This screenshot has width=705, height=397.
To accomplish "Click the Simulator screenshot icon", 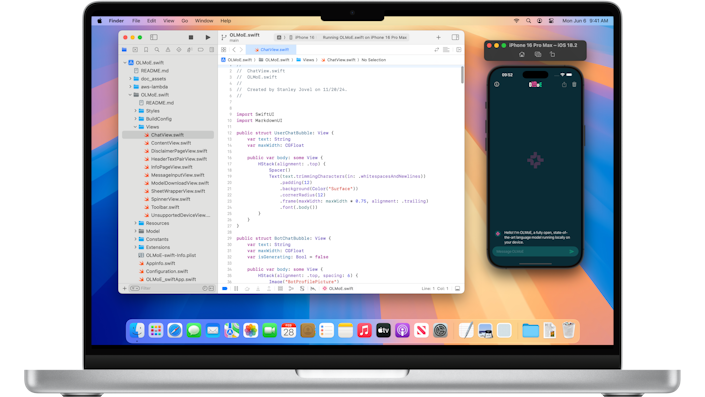I will click(538, 54).
